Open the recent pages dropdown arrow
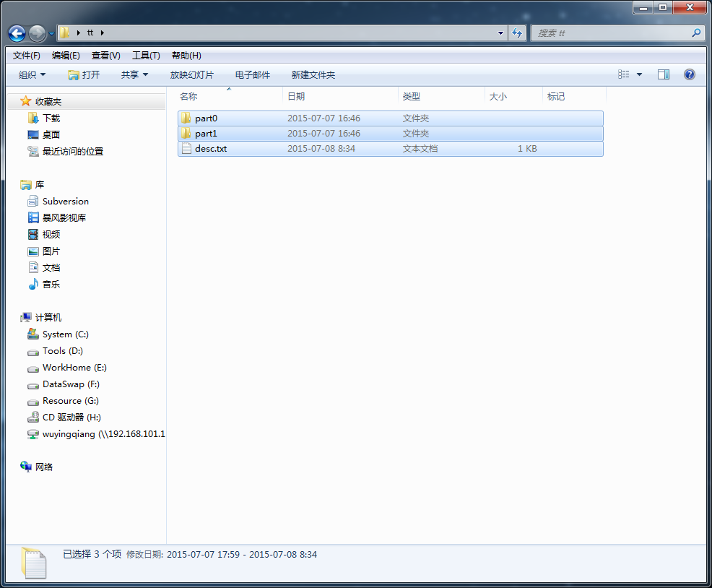712x588 pixels. pyautogui.click(x=51, y=34)
